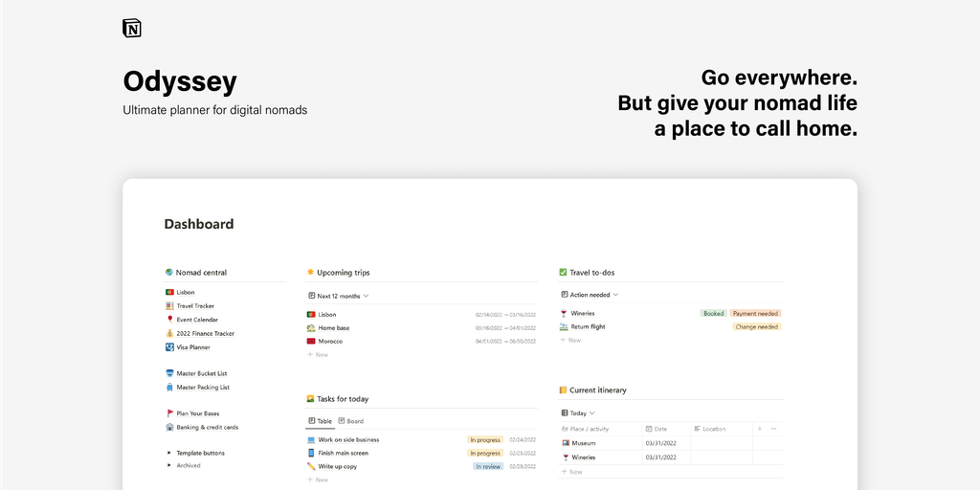
Task: Click the Morocco flag icon in Upcoming trips
Action: (311, 342)
